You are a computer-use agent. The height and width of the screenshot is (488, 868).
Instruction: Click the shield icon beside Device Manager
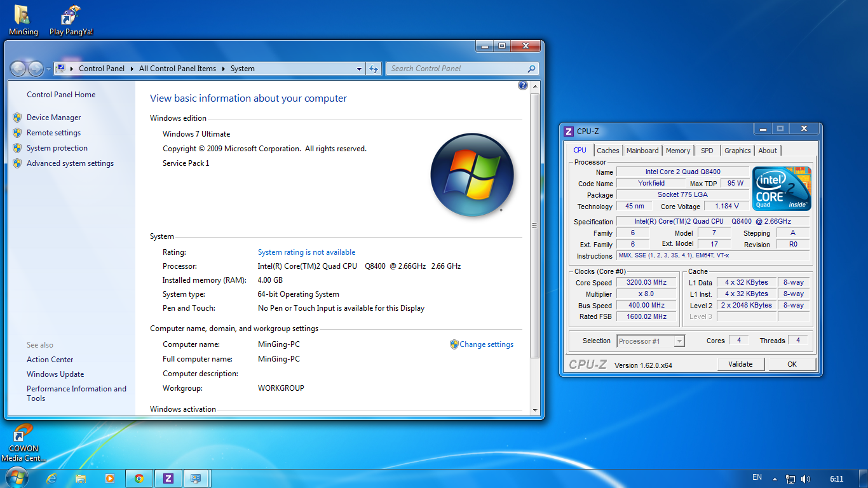(17, 118)
